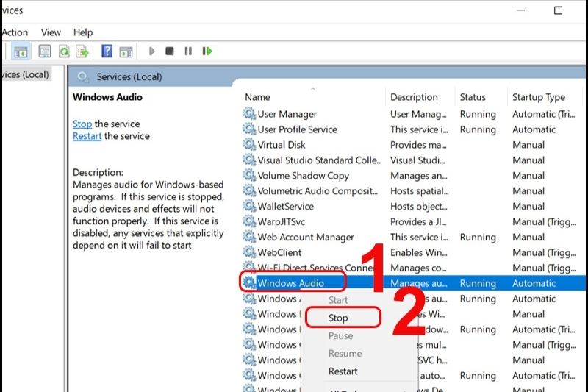Open the View menu
Screen dimensions: 588x392
click(x=51, y=32)
